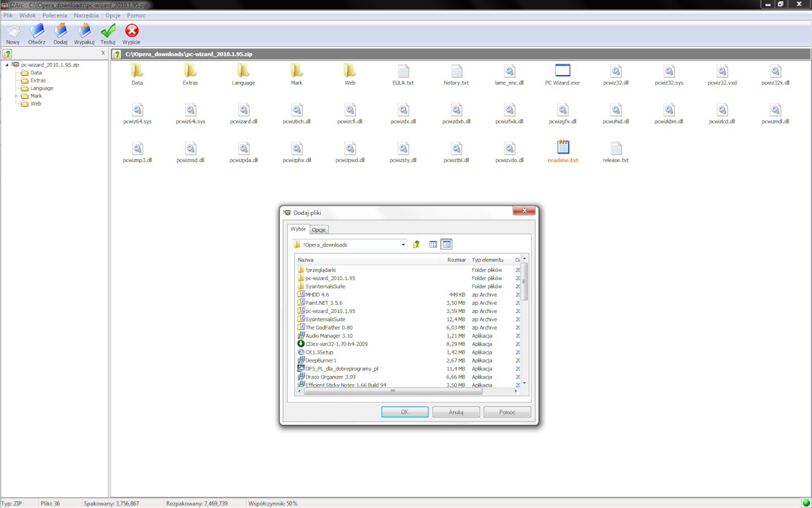Select the Extras folder icon in file pane

[x=190, y=70]
